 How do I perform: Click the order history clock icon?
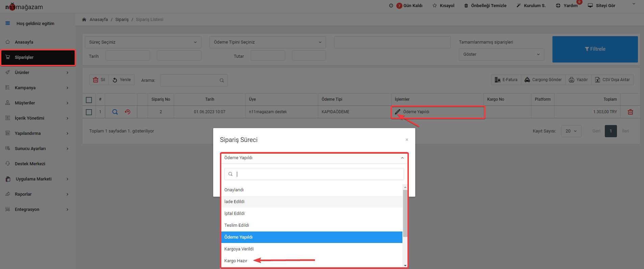click(x=127, y=112)
